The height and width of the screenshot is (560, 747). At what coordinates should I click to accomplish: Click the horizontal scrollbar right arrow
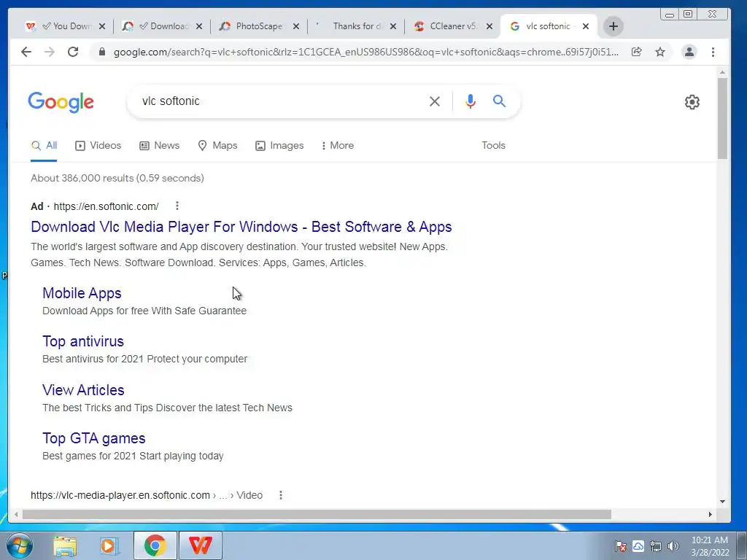pyautogui.click(x=711, y=514)
